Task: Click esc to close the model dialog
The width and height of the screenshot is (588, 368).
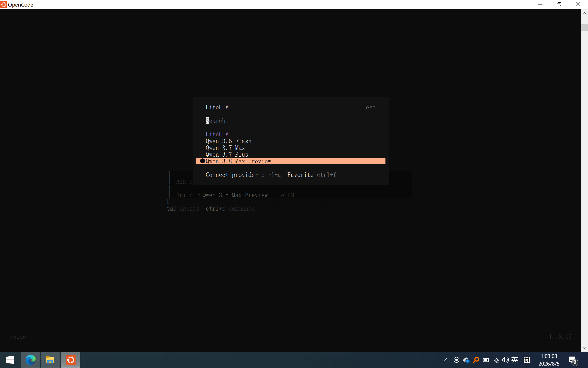Action: [371, 107]
